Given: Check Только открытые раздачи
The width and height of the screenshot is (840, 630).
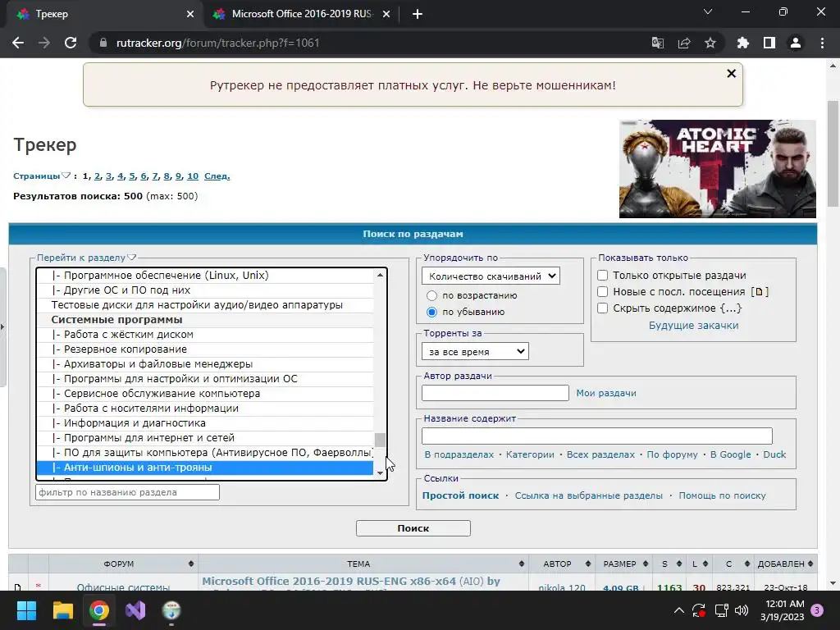Looking at the screenshot, I should (603, 276).
